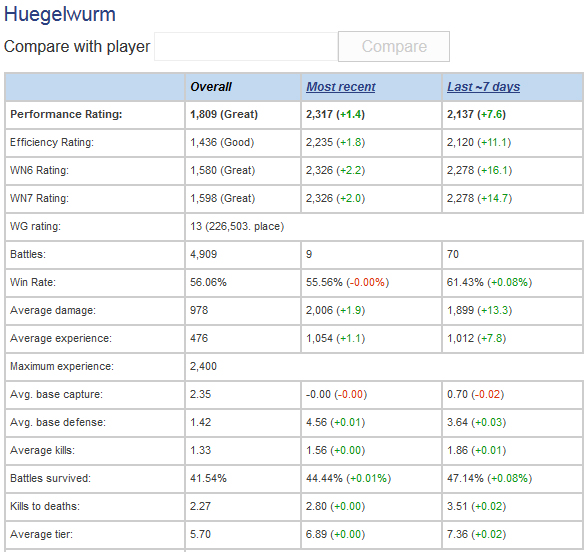Select the Performance Rating row label
Viewport: 584px width, 552px height.
coord(66,114)
